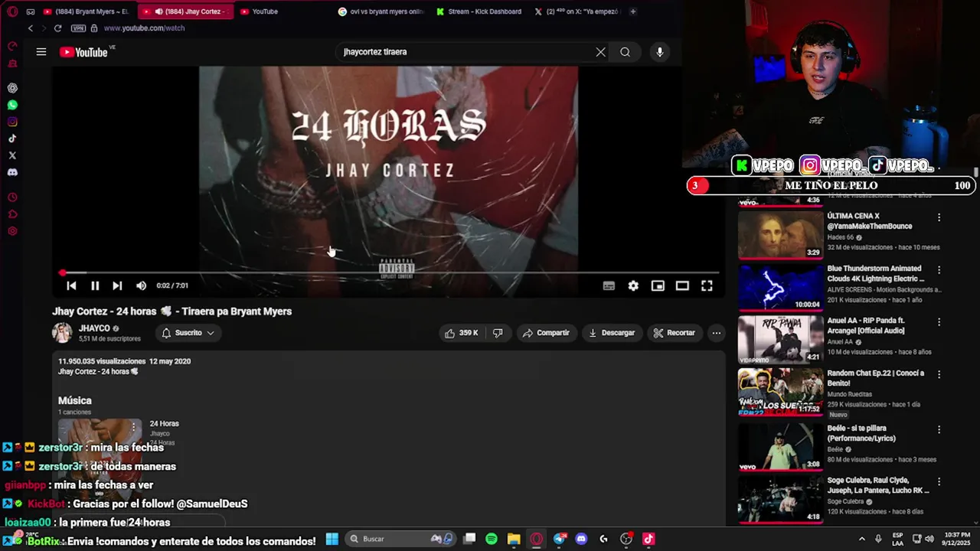Viewport: 980px width, 551px height.
Task: Start voice search with the microphone
Action: point(660,52)
